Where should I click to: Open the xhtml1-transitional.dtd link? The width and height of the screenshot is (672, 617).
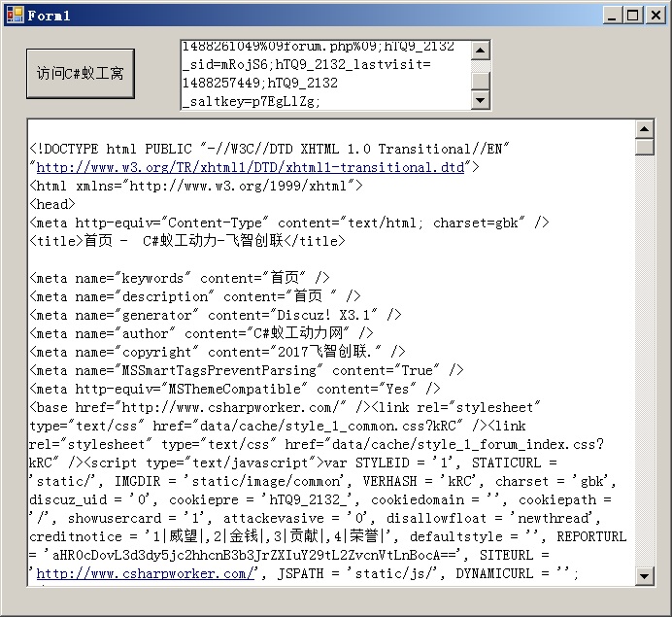[x=251, y=167]
